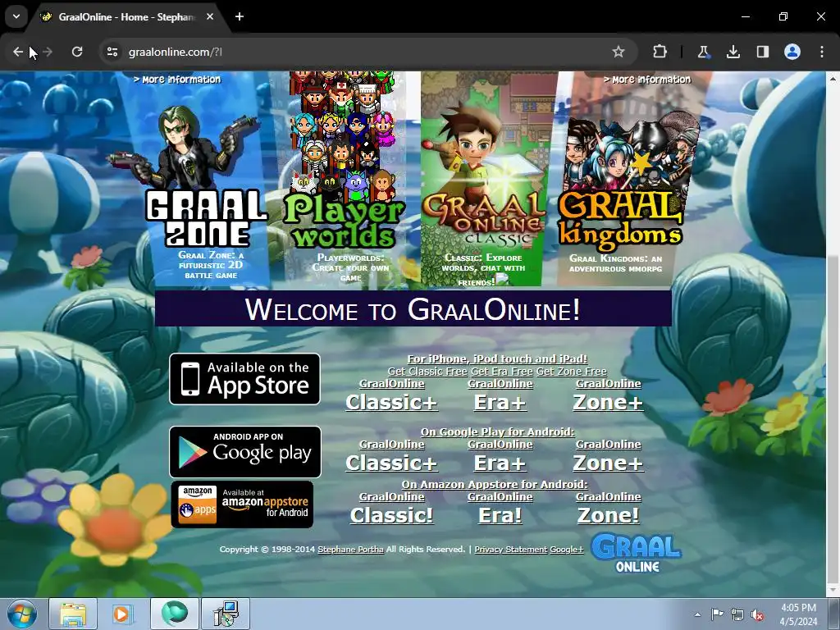Open the Google+ footer link
Viewport: 840px width, 630px height.
pyautogui.click(x=566, y=549)
